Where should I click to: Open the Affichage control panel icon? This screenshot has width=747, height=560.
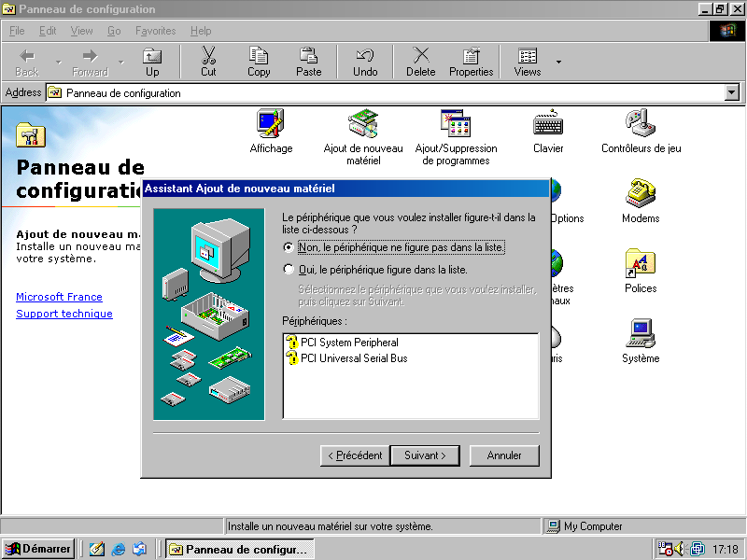(x=271, y=131)
